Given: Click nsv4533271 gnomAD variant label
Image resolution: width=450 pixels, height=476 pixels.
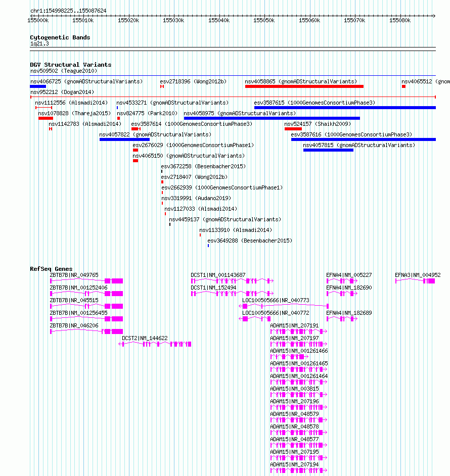Looking at the screenshot, I should [x=172, y=103].
